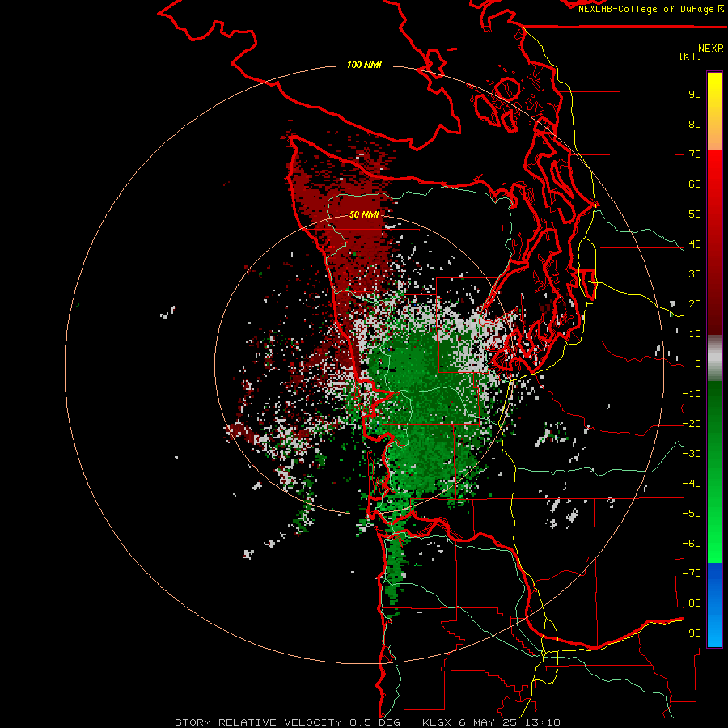
Task: Click the -80 value on the velocity scale
Action: click(x=692, y=603)
